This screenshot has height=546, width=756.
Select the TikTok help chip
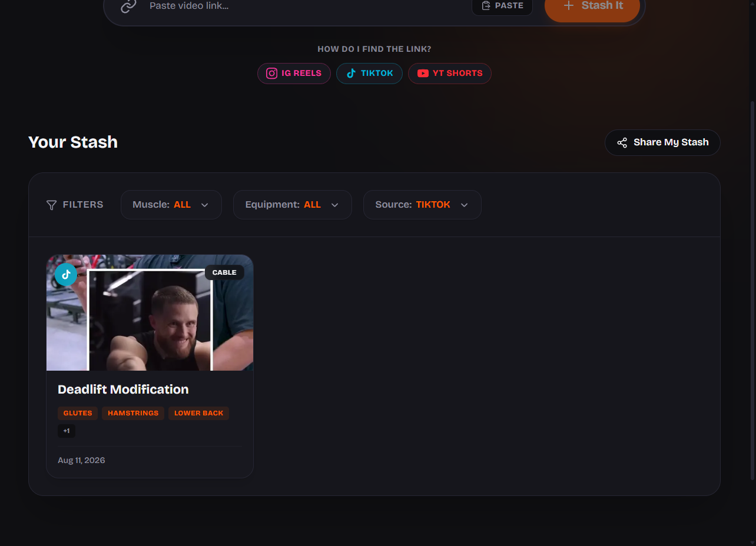click(369, 74)
